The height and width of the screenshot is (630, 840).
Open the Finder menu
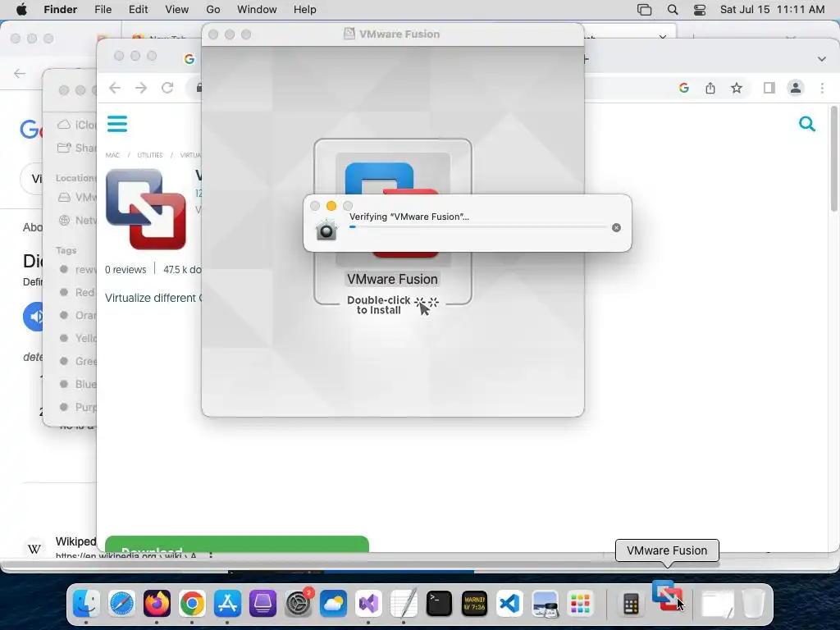[60, 9]
